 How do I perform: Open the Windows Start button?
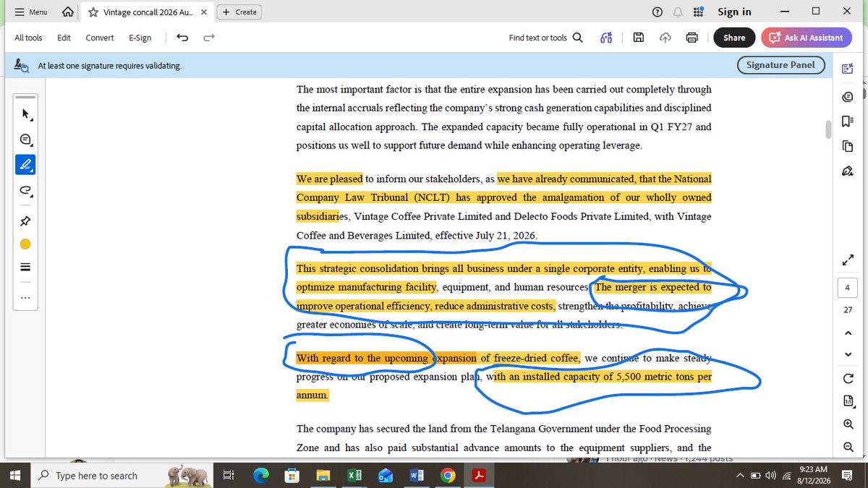[x=14, y=475]
